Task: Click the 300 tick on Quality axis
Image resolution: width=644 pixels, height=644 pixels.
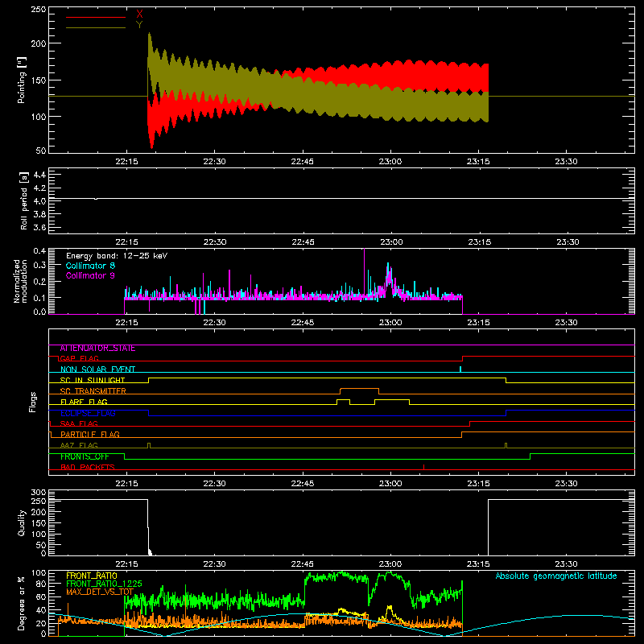Action: (39, 493)
